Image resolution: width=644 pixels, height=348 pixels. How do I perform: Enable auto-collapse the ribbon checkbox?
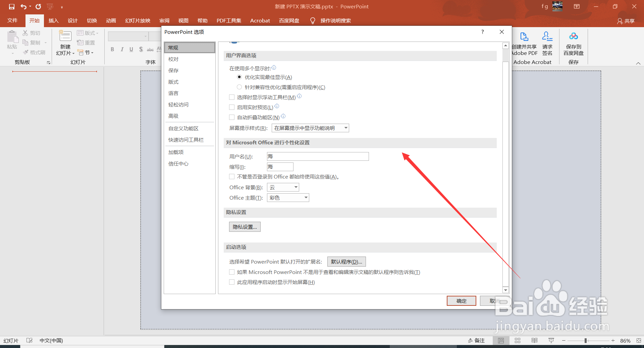(x=232, y=117)
